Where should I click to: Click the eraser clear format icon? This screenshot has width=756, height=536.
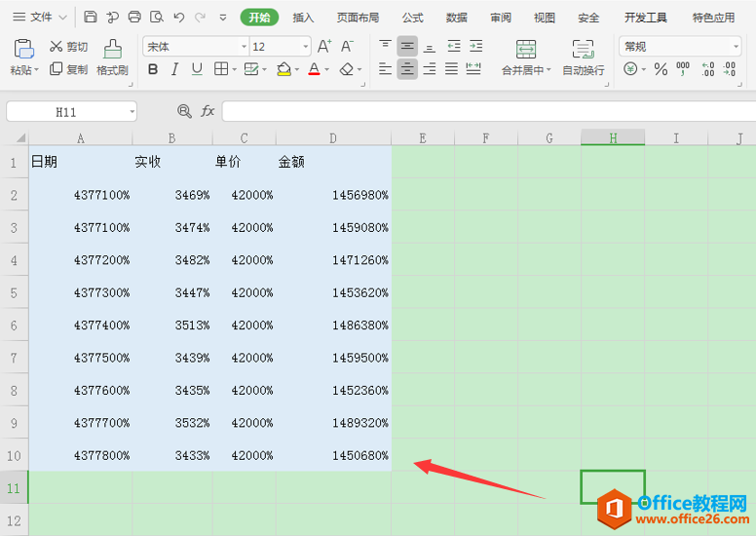(347, 69)
